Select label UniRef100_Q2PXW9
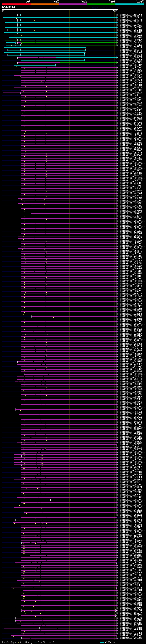146x644 pixels. coord(131,567)
